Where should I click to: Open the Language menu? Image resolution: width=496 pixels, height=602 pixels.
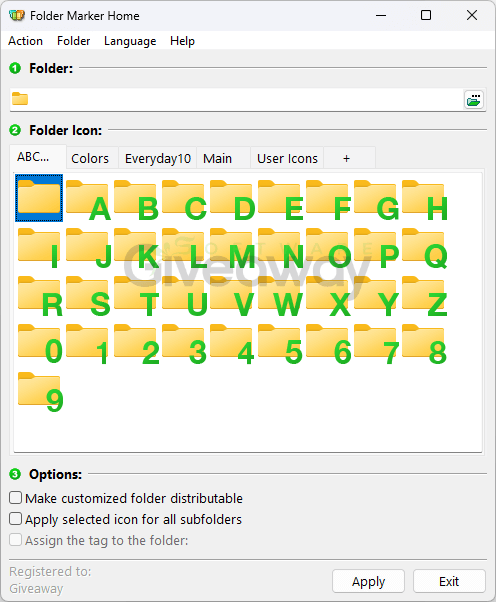click(130, 41)
